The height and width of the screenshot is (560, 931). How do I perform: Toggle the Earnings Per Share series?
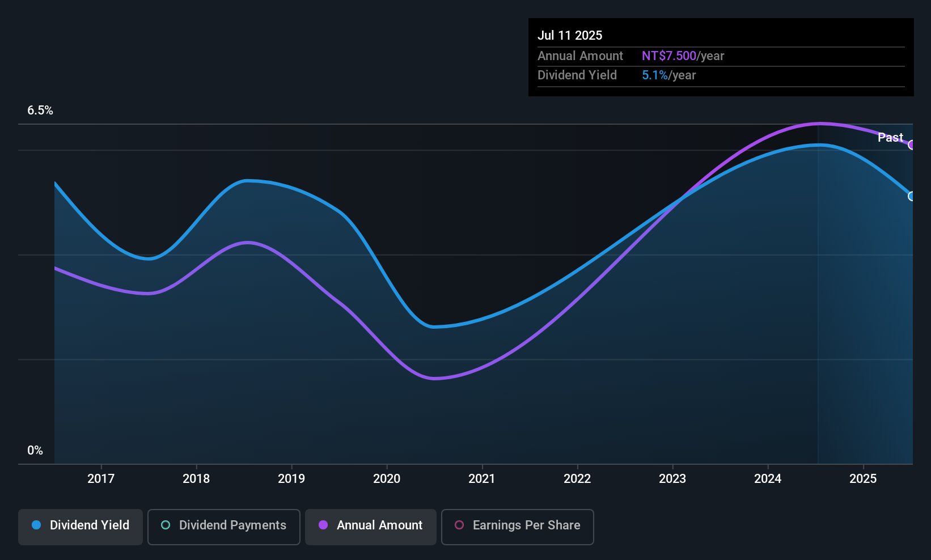tap(518, 527)
